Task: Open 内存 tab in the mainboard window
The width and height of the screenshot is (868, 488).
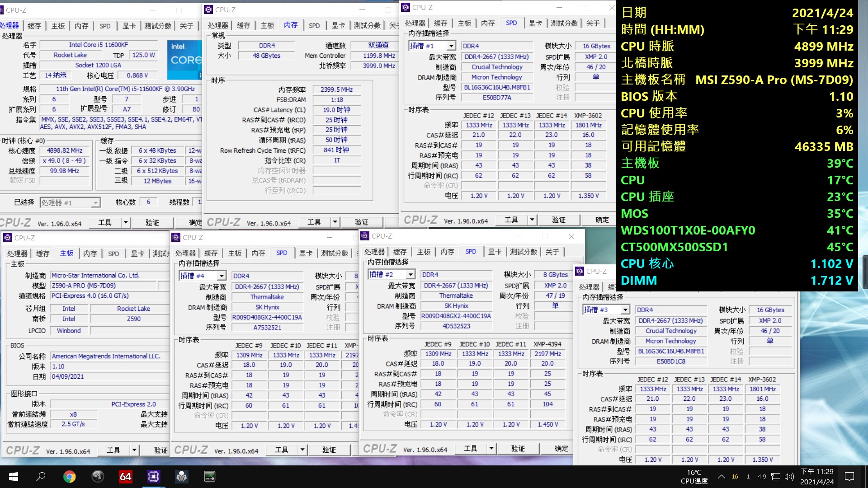Action: click(x=90, y=253)
